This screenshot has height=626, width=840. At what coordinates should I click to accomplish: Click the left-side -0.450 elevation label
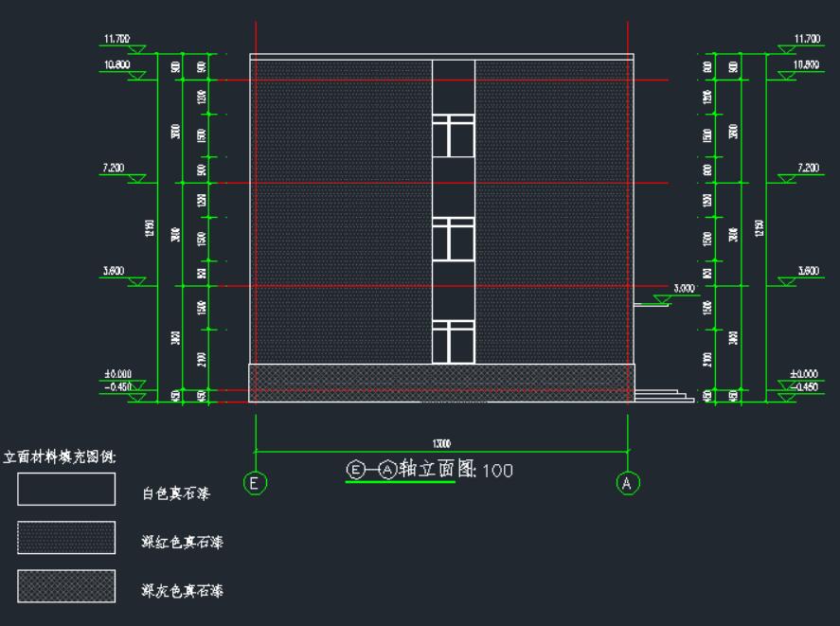[x=117, y=385]
